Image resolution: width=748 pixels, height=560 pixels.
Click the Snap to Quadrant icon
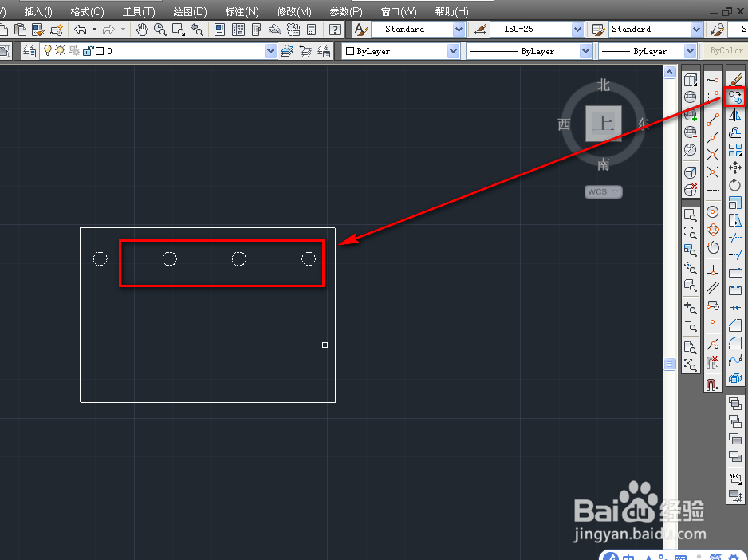pos(713,230)
